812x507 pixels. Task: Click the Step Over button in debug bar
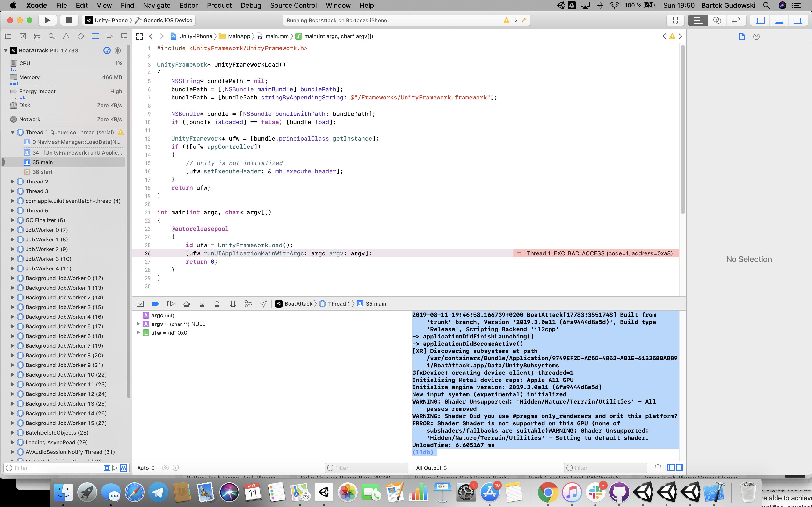(187, 303)
